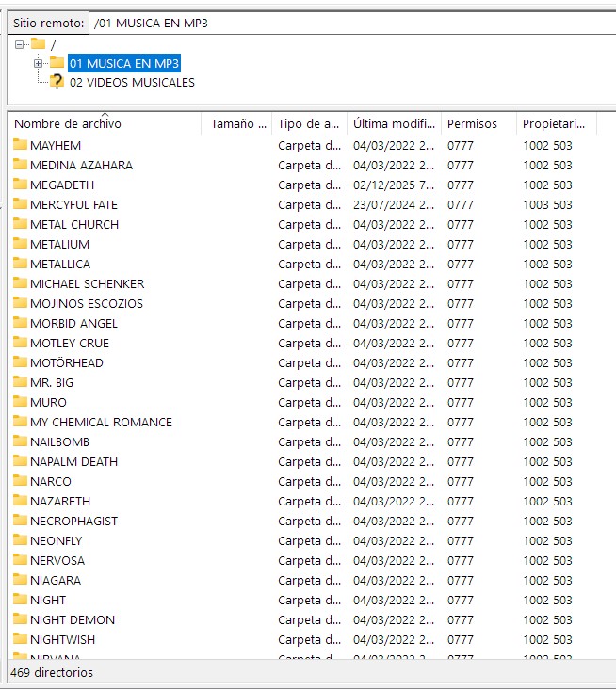Click the Sitio remoto path field
The height and width of the screenshot is (690, 616).
tap(352, 24)
